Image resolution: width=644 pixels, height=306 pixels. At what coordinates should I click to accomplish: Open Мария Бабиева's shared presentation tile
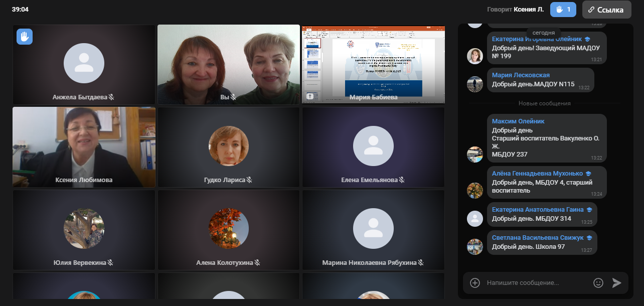373,65
